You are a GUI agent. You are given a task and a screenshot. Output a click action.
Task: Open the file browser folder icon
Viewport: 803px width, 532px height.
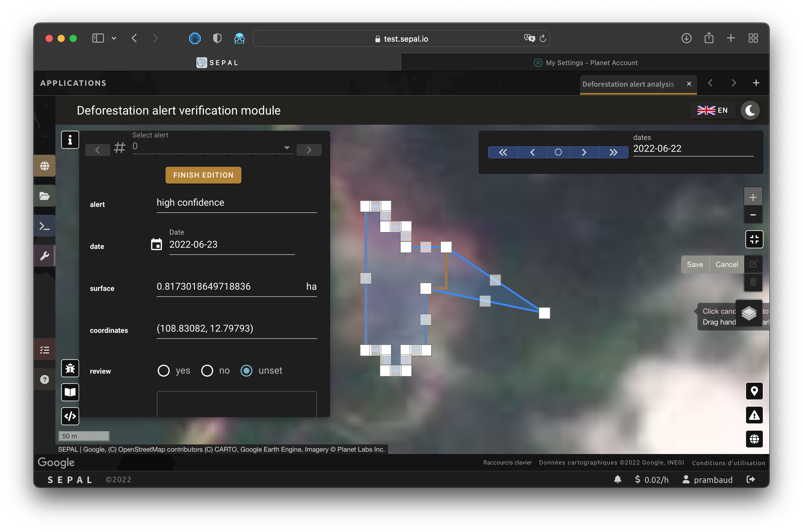pyautogui.click(x=45, y=196)
